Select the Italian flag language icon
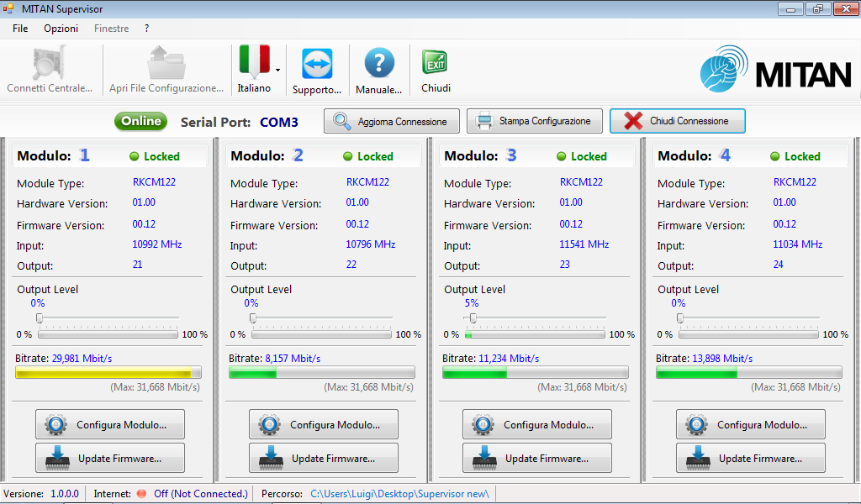 pos(254,61)
